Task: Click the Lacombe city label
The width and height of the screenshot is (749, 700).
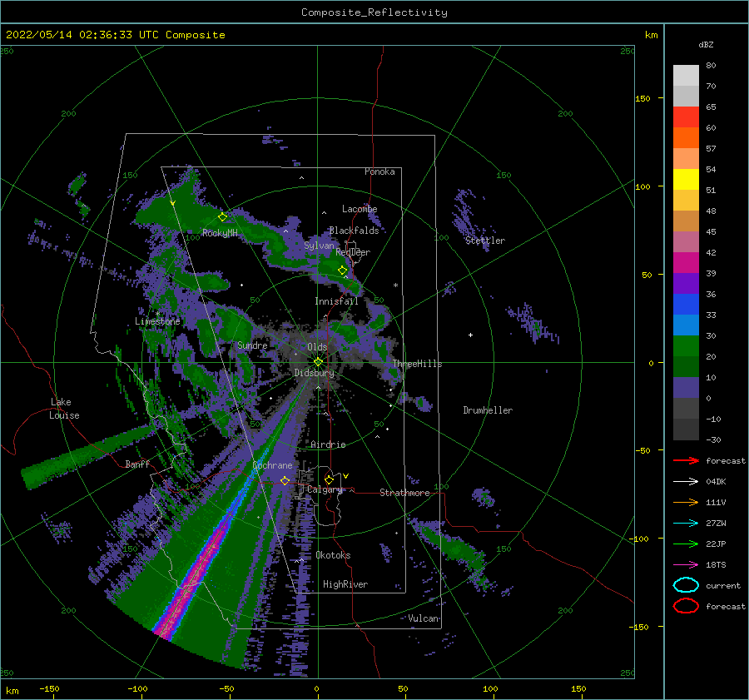Action: coord(360,209)
